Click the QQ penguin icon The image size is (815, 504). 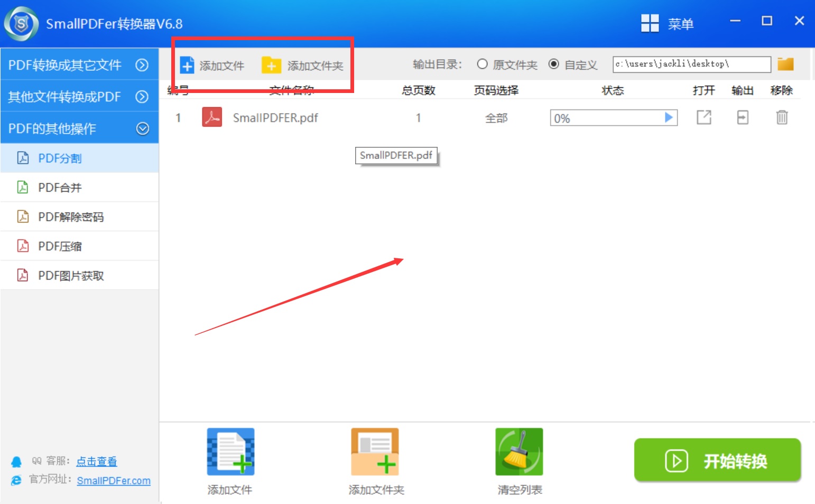point(16,462)
